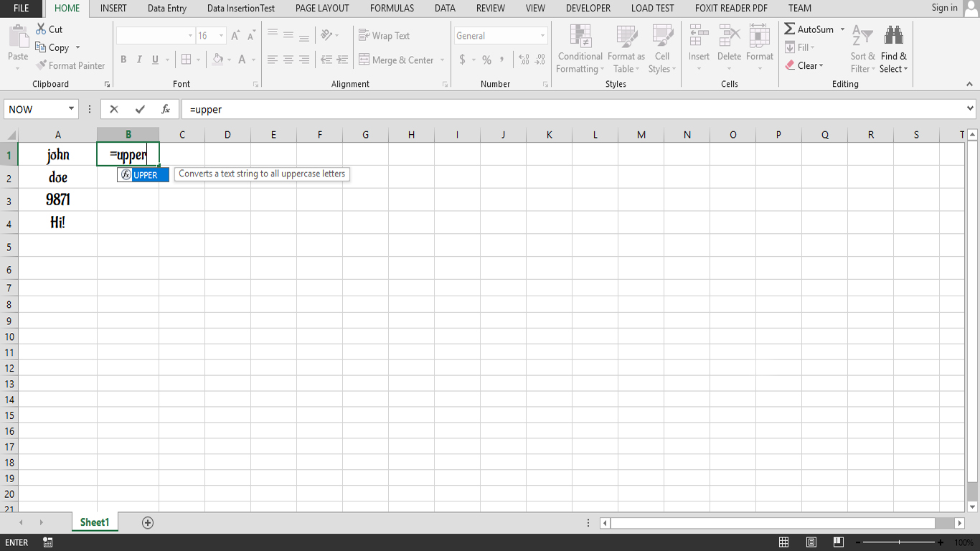Click the zoom slider in status bar
Viewport: 980px width, 551px height.
[902, 542]
